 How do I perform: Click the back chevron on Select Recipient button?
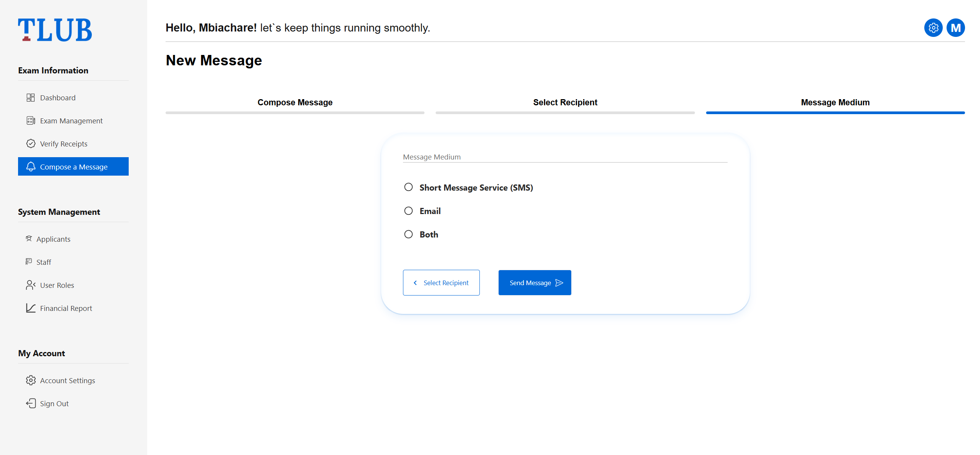click(x=415, y=283)
